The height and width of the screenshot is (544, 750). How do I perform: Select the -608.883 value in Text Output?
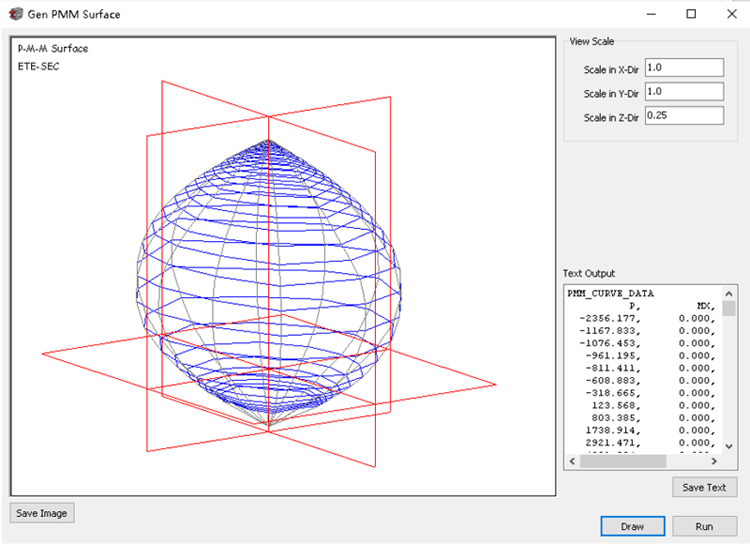[613, 380]
